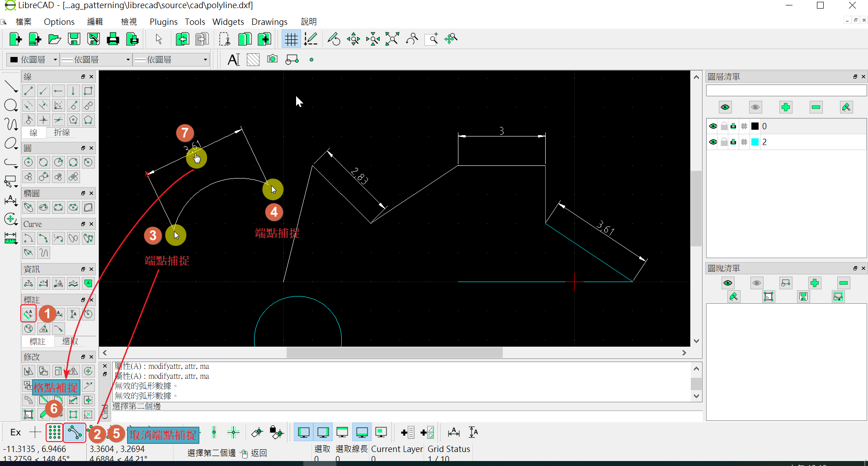Screen dimensions: 868x466
Task: Save block to file icon
Action: pyautogui.click(x=803, y=297)
